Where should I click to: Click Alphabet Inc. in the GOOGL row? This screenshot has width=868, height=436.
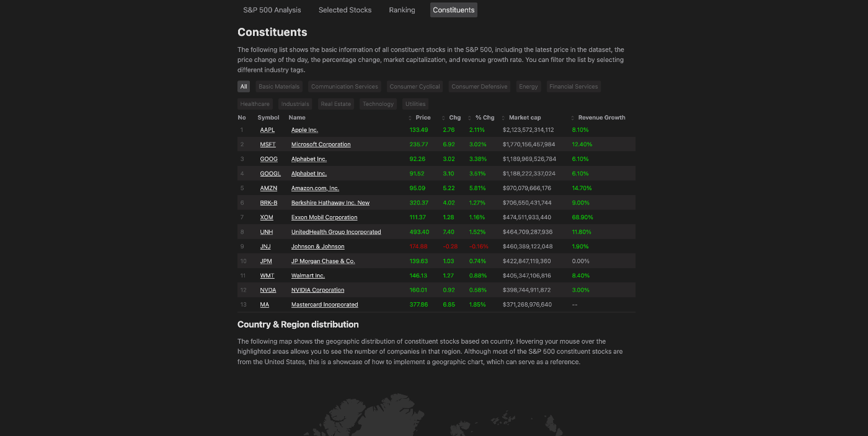[309, 173]
